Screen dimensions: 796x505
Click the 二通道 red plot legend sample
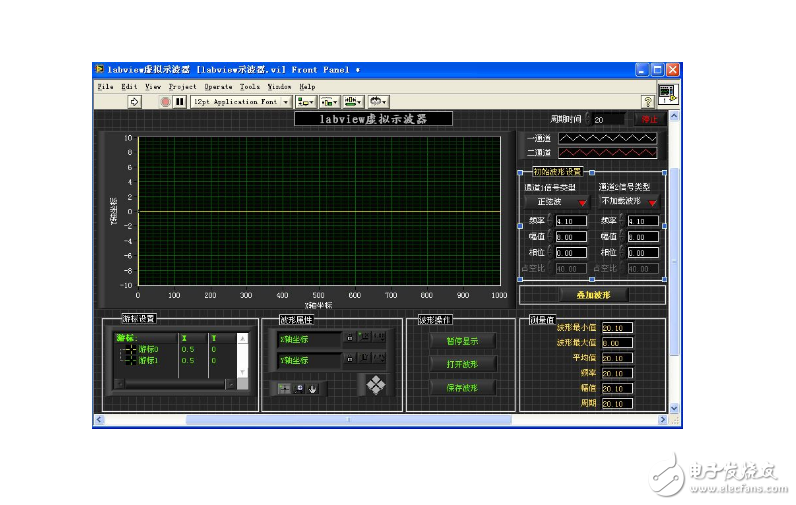pyautogui.click(x=608, y=153)
